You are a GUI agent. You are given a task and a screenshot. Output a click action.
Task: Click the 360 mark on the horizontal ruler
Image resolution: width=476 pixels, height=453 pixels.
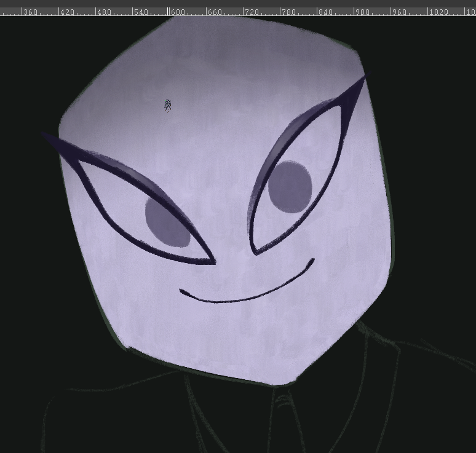[30, 12]
